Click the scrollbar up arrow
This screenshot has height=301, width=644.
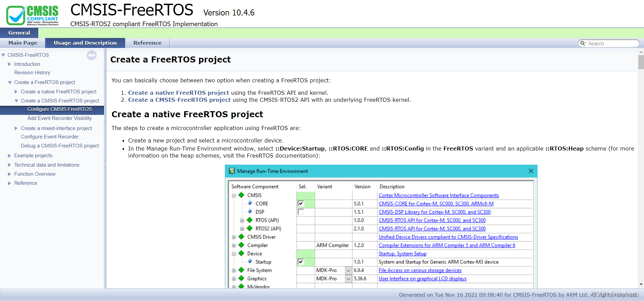tap(641, 52)
